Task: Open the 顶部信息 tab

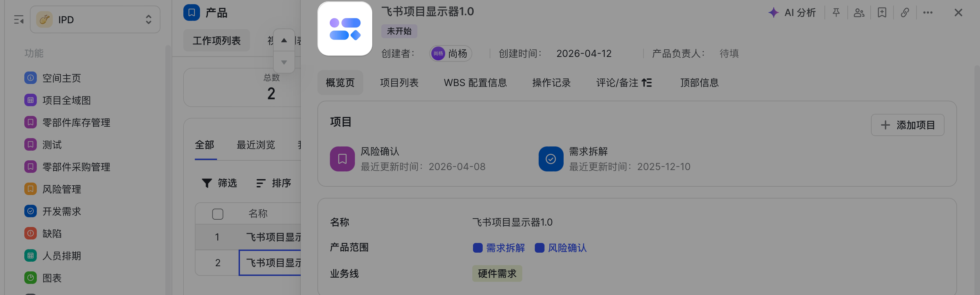Action: coord(699,83)
